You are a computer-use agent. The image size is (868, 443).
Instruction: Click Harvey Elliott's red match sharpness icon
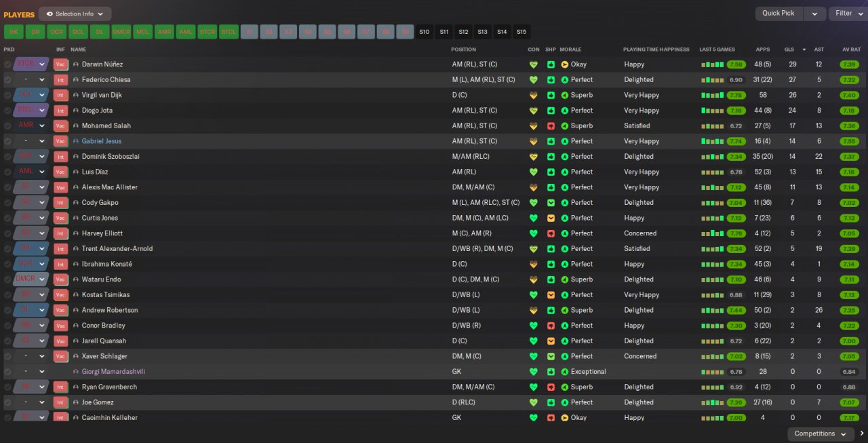[551, 233]
